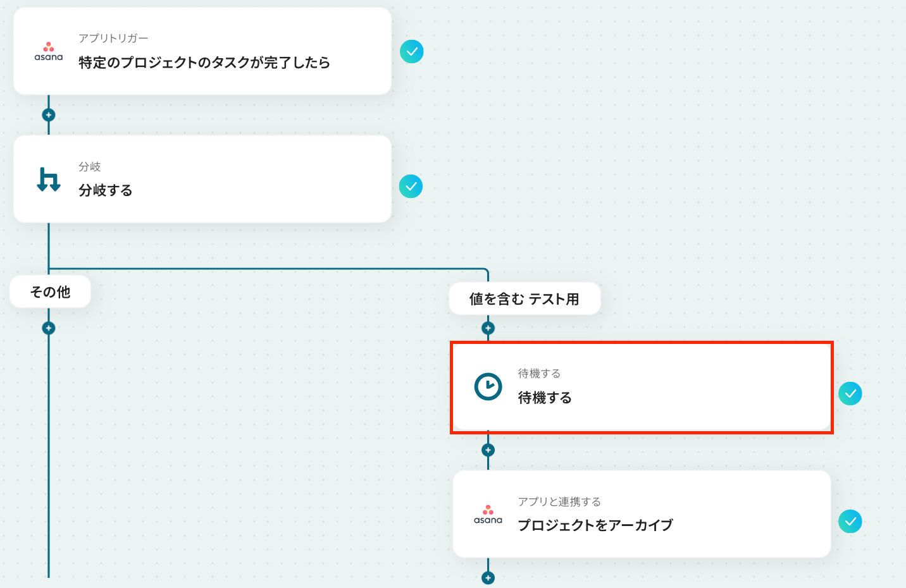This screenshot has height=588, width=906.
Task: Click the Asana icon on trigger card
Action: pos(49,52)
